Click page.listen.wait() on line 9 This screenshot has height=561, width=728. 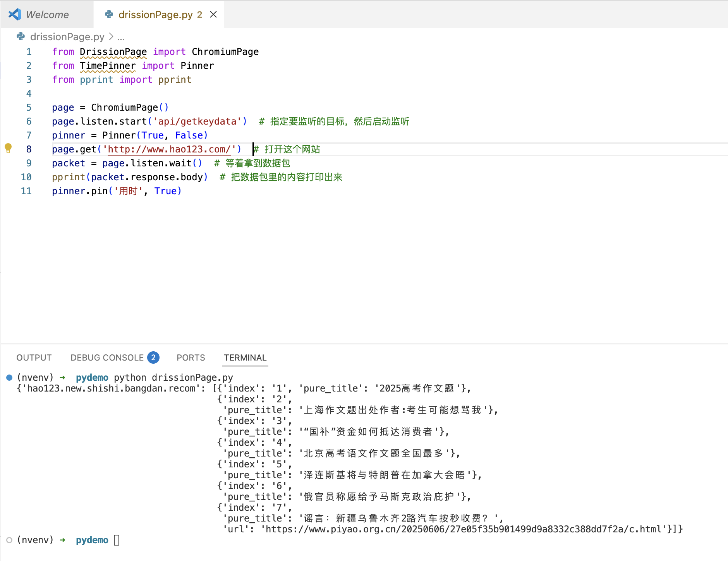152,163
